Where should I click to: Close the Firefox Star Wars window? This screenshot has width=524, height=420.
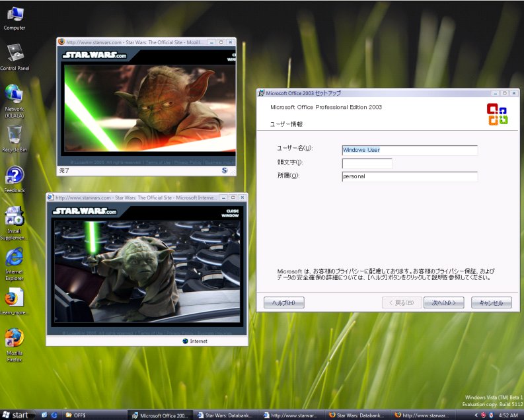click(x=230, y=42)
